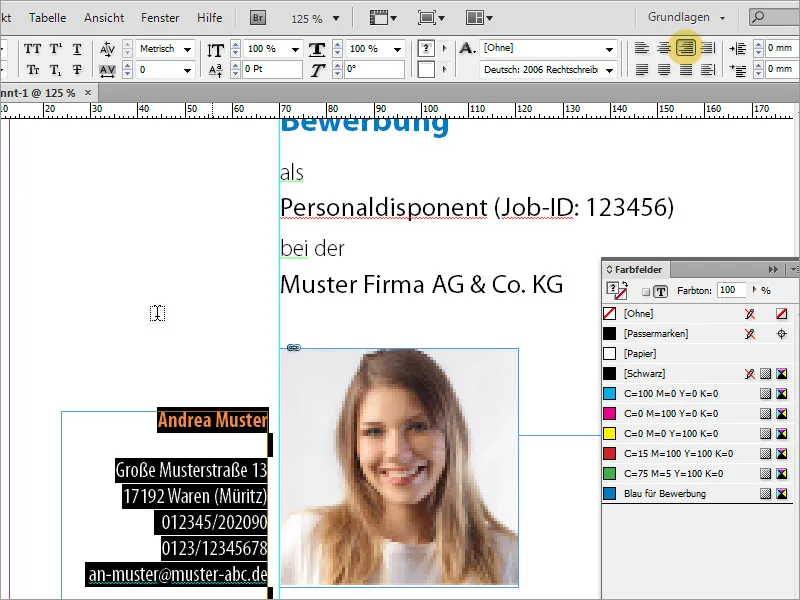Image resolution: width=800 pixels, height=600 pixels.
Task: Toggle formatting affects text button
Action: (x=660, y=291)
